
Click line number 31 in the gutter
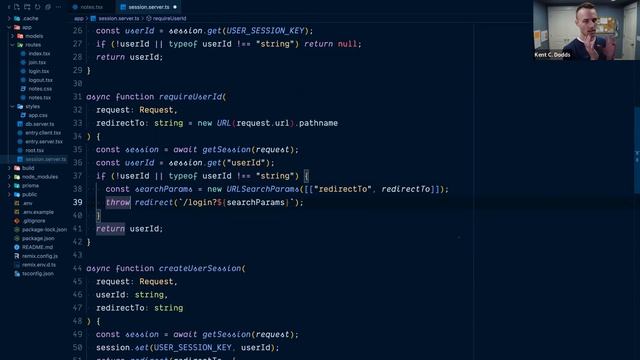78,97
